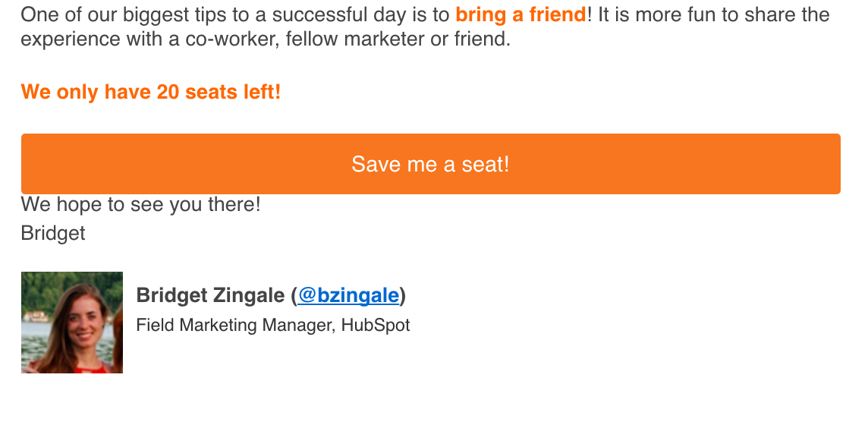Click the word 'friend.' ending the paragraph

(x=482, y=39)
